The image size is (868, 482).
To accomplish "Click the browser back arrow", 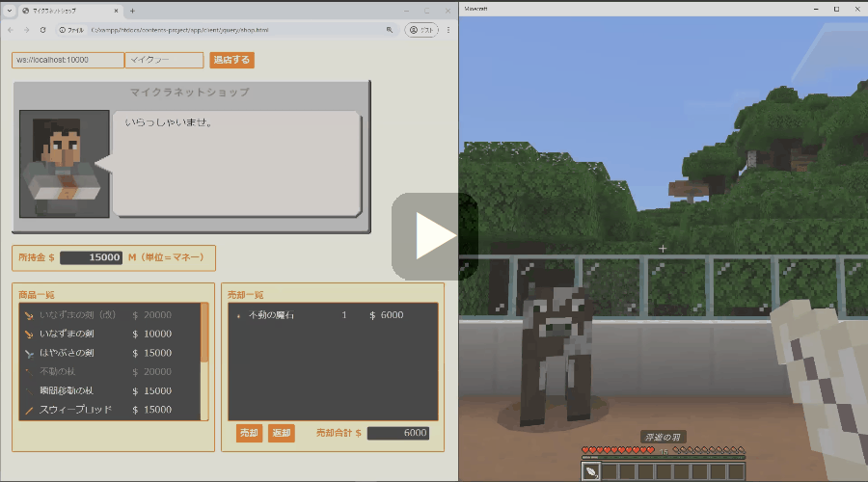I will pyautogui.click(x=11, y=30).
